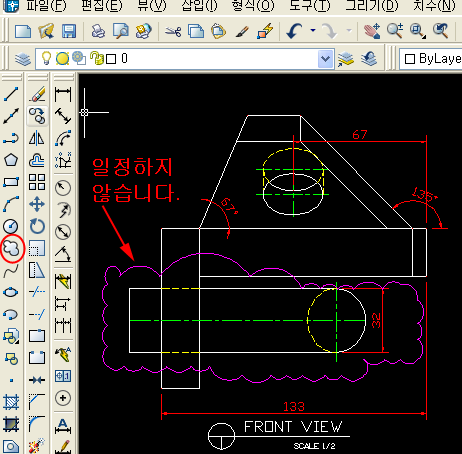Select the Scale modify tool
Image resolution: width=462 pixels, height=454 pixels.
[x=37, y=248]
